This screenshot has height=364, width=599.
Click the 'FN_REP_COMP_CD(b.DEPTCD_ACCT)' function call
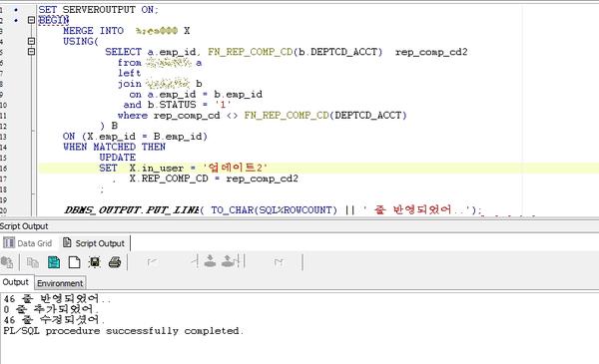[x=295, y=52]
